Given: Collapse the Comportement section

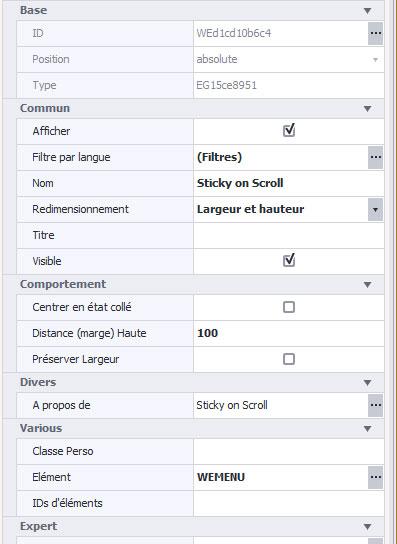Looking at the screenshot, I should (368, 285).
